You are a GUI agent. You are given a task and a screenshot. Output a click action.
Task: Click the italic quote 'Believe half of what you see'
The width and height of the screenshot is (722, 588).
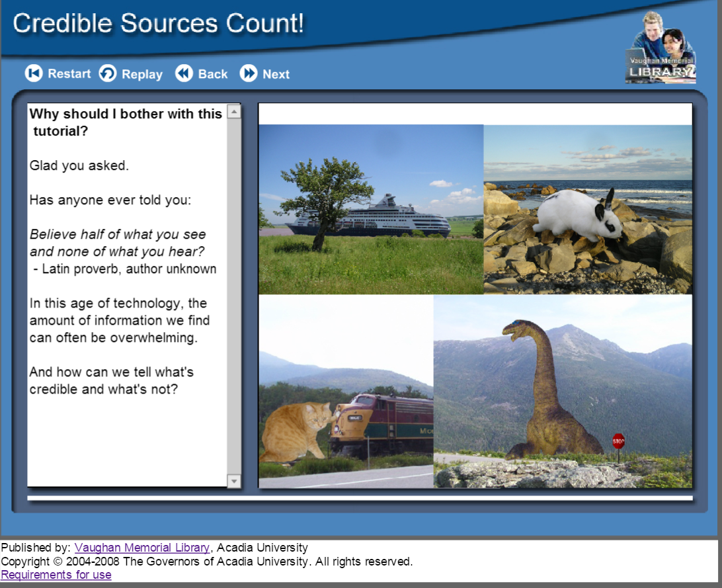(118, 234)
